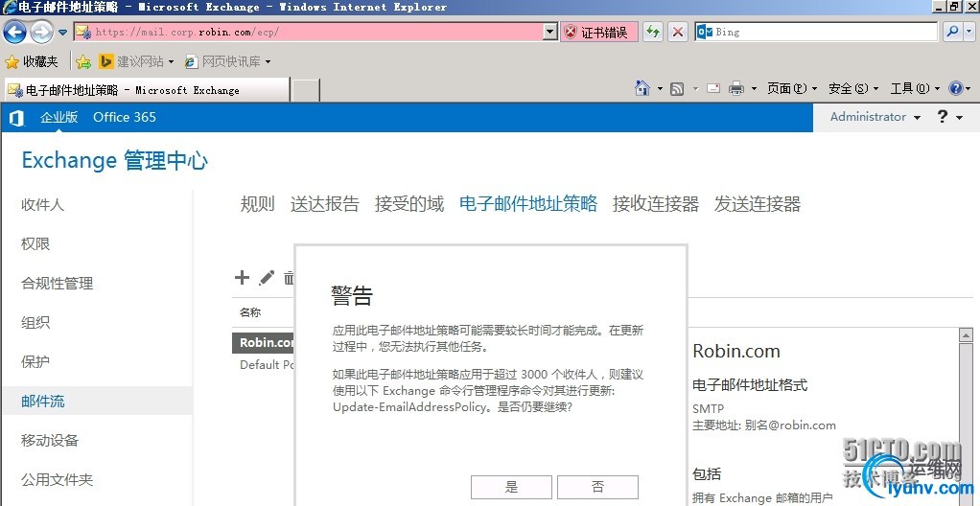
Task: Expand the home page icon dropdown arrow
Action: pos(660,89)
